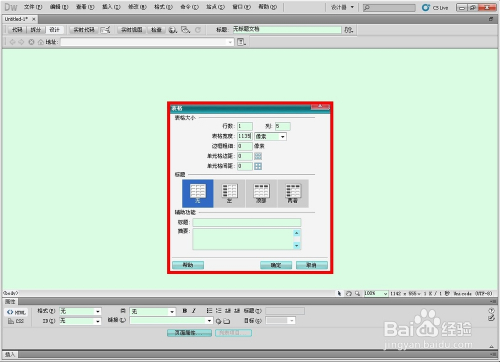Click the 检查 (Inspect) button
Viewport: 500px width, 362px height.
click(156, 30)
